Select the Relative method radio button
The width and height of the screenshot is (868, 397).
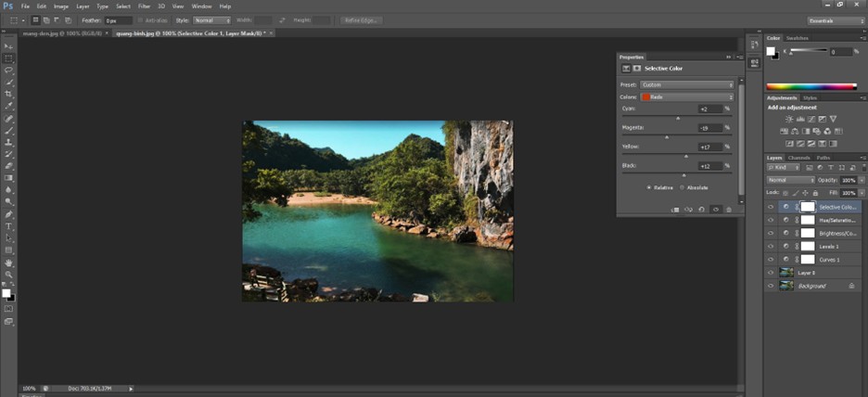[649, 187]
